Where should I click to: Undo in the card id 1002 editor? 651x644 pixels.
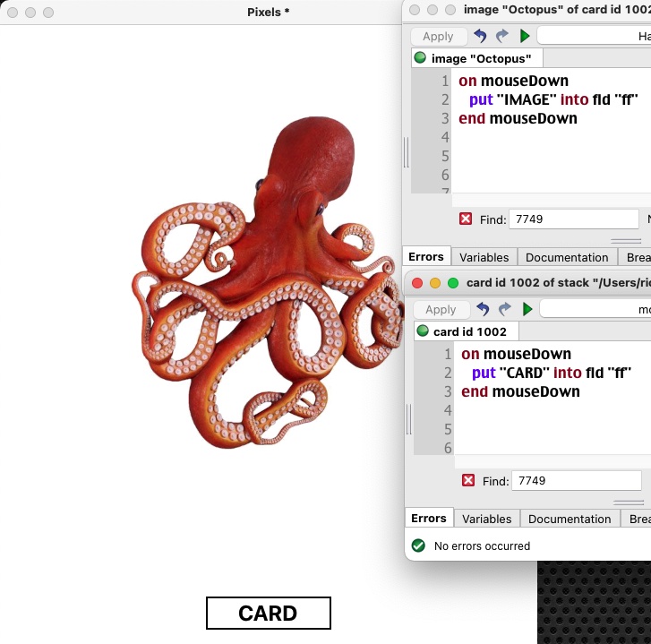click(483, 309)
